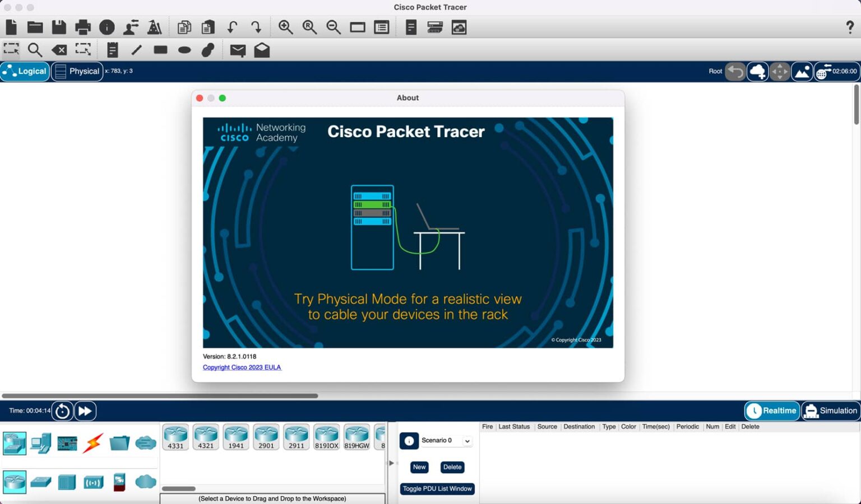Select the 2911 router model
861x504 pixels.
click(x=296, y=436)
